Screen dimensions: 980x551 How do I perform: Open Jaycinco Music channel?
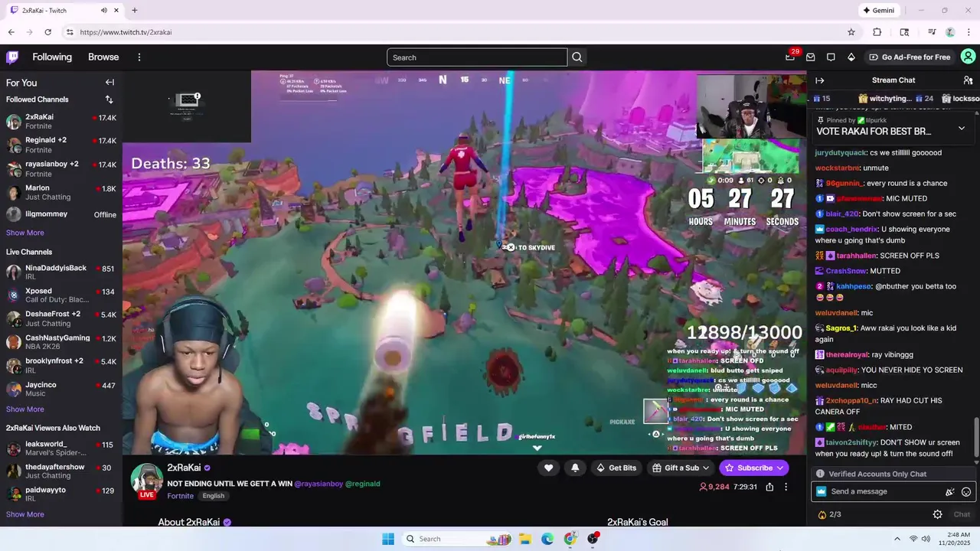click(x=61, y=390)
